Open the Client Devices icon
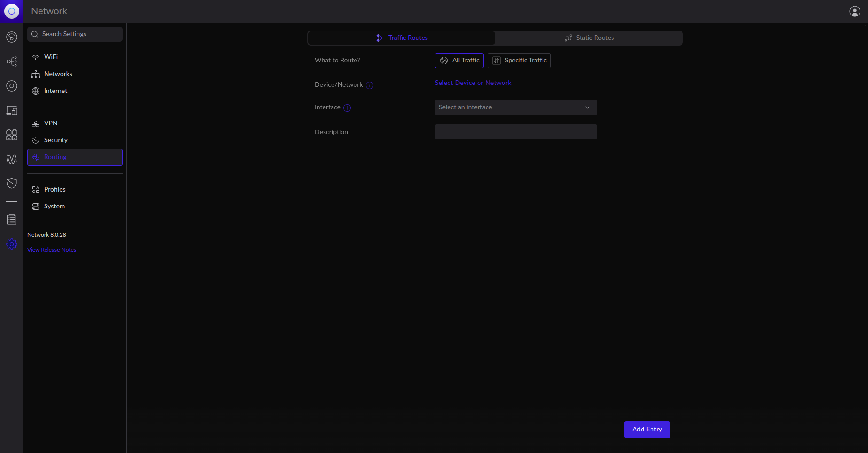 [12, 110]
